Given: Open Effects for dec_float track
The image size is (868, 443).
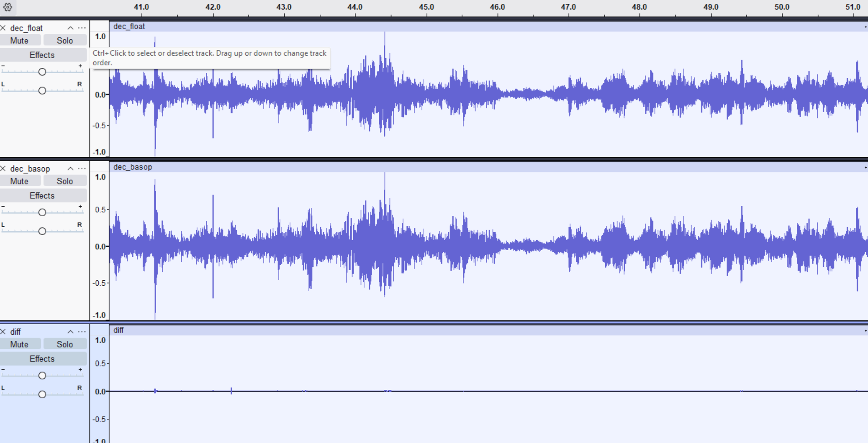Looking at the screenshot, I should click(42, 55).
